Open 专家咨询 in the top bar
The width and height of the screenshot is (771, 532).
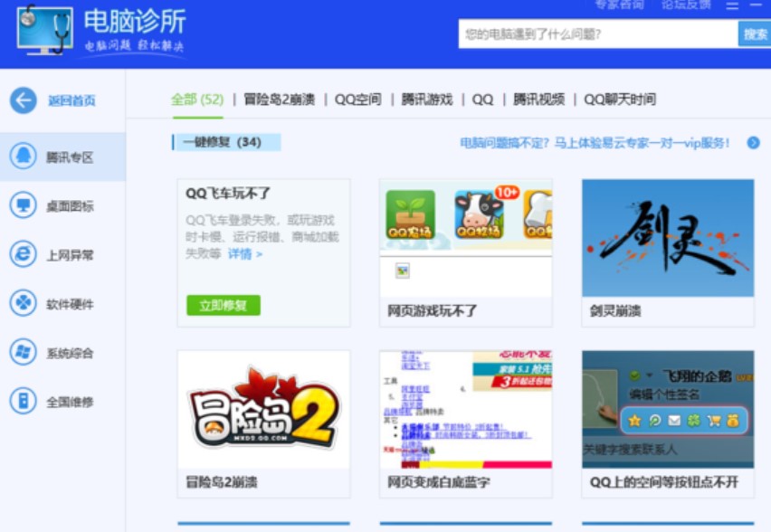(620, 5)
